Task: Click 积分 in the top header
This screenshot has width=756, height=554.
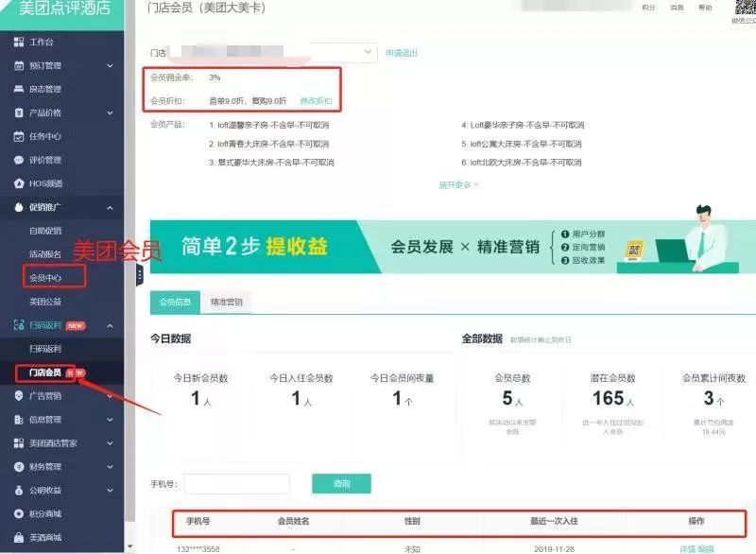Action: click(x=648, y=8)
